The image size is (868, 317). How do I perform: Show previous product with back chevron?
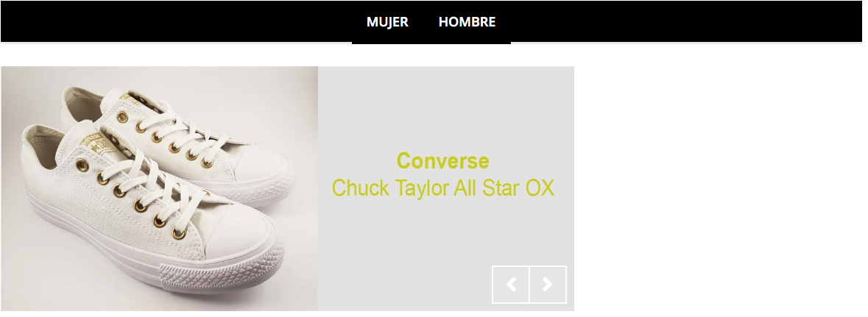(x=510, y=285)
